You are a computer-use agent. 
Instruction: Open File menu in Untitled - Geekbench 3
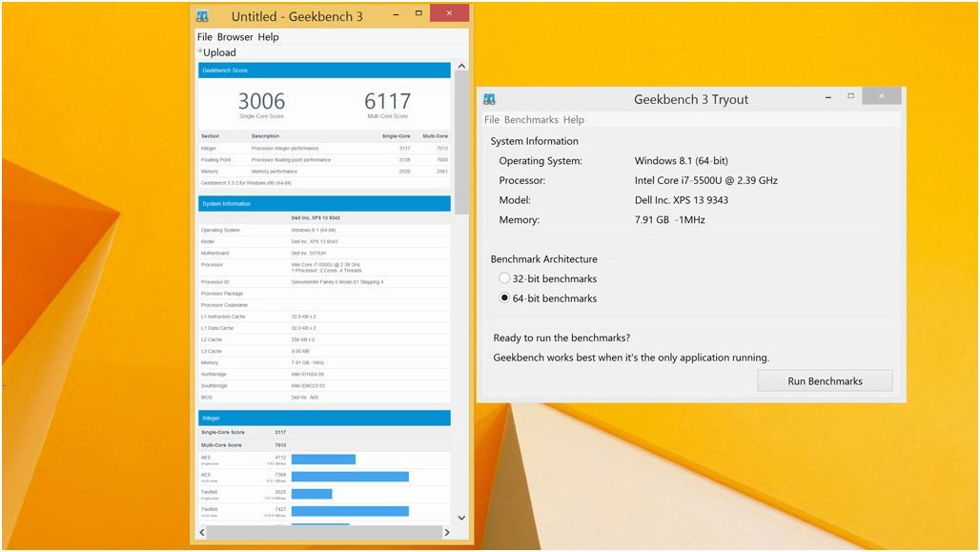pos(205,37)
